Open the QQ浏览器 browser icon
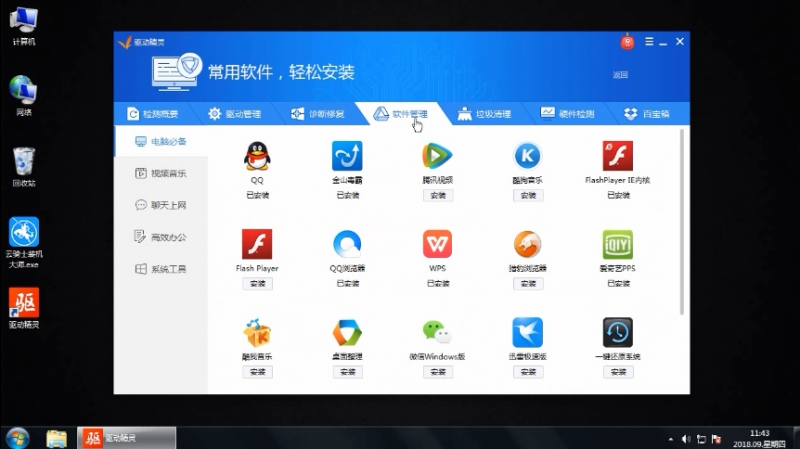Image resolution: width=800 pixels, height=449 pixels. tap(347, 244)
